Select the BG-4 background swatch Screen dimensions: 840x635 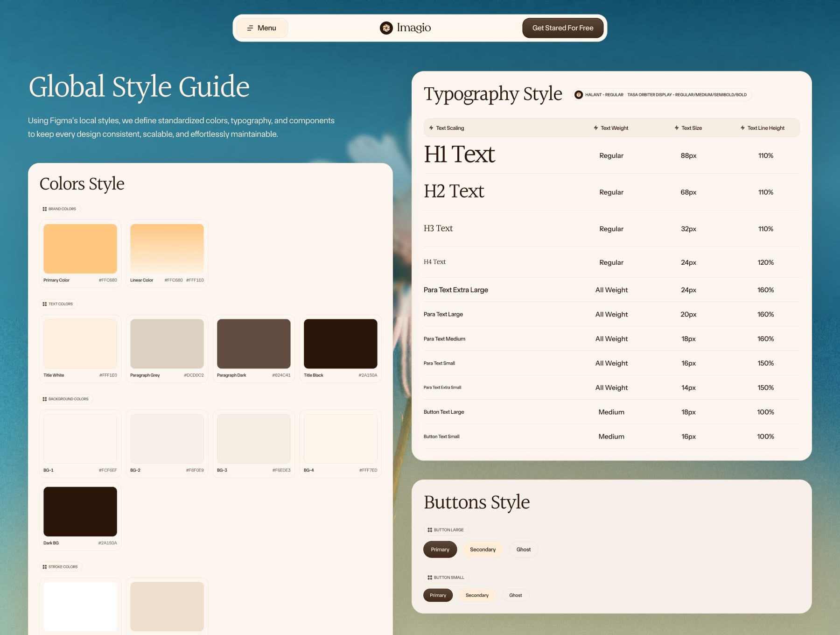click(341, 439)
